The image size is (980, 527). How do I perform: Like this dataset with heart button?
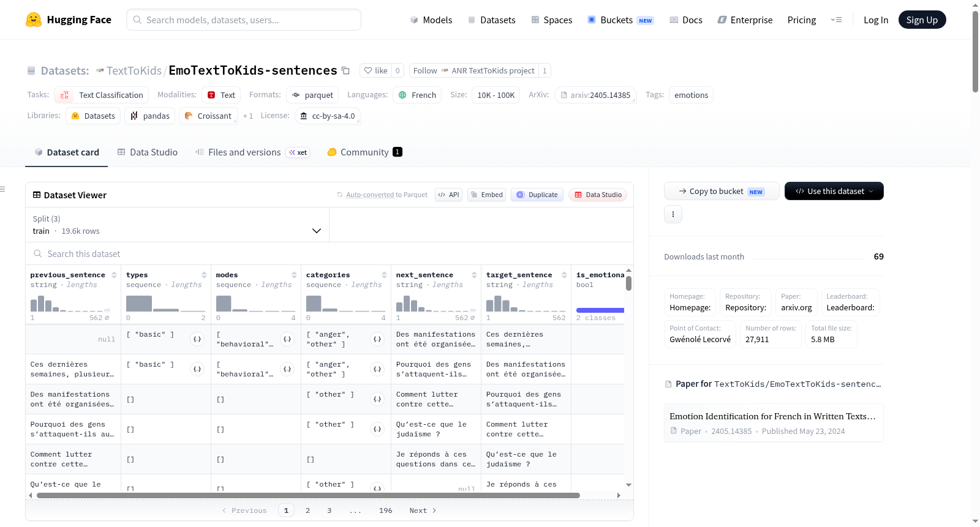point(375,70)
